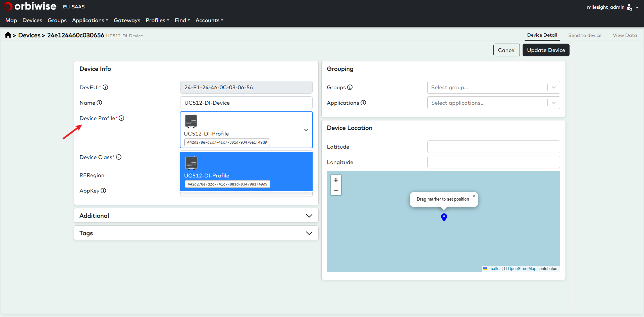Open the milesight_admin user icon menu
The width and height of the screenshot is (644, 317).
click(629, 7)
